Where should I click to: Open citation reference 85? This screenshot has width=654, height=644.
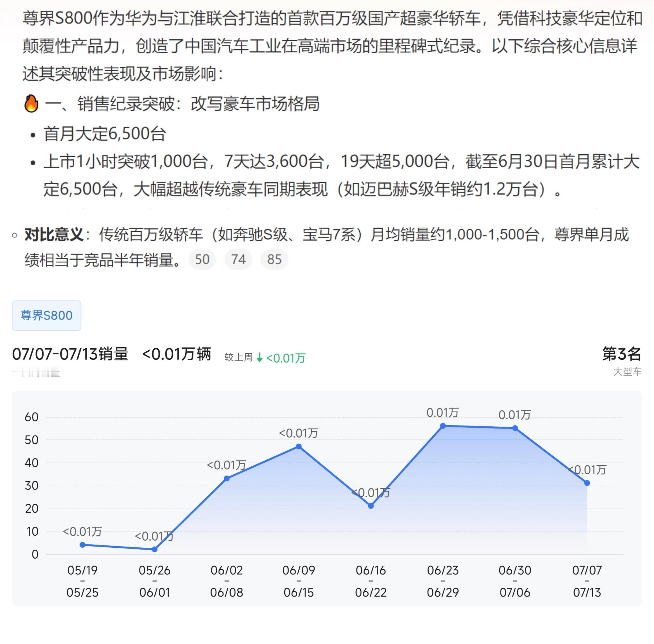click(274, 259)
